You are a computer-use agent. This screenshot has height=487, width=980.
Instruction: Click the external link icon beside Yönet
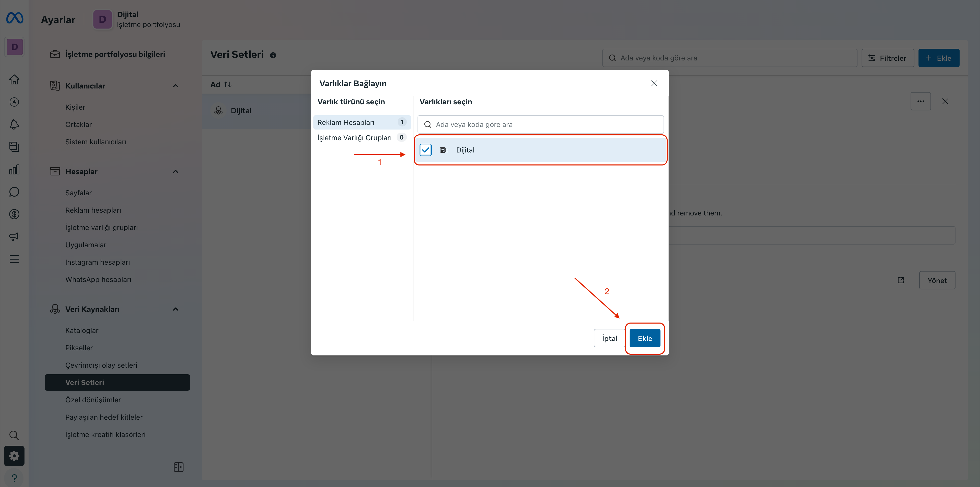click(900, 280)
